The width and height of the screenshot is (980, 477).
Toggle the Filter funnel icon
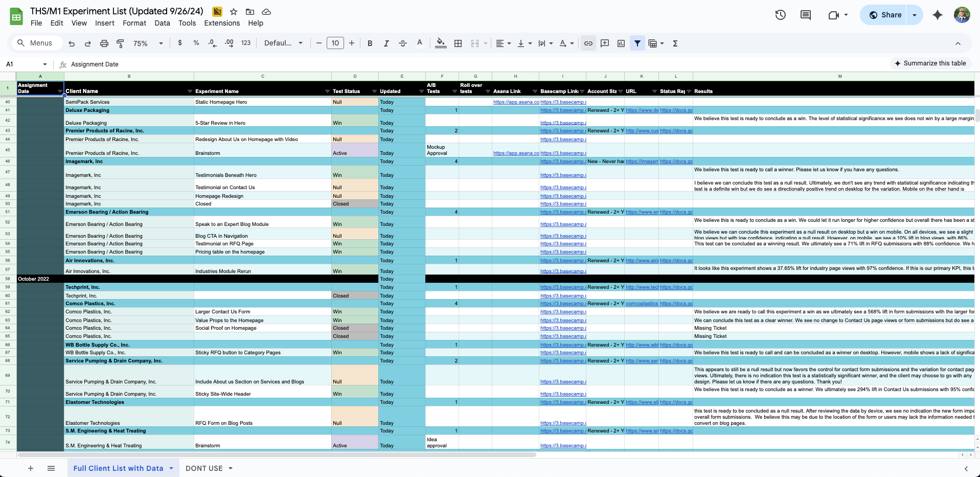pos(637,43)
